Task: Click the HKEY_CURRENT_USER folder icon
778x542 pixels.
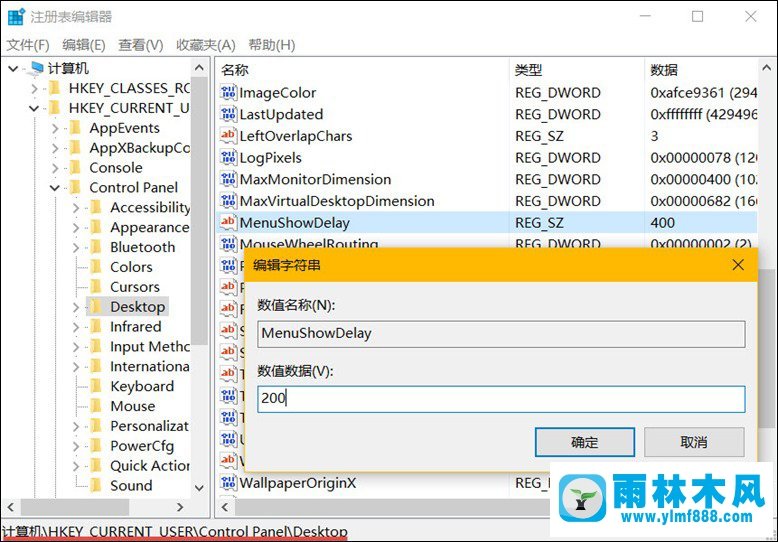Action: (55, 108)
